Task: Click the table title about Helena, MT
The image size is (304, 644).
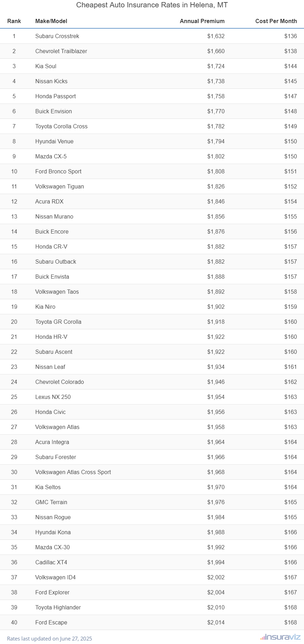Action: (x=152, y=5)
